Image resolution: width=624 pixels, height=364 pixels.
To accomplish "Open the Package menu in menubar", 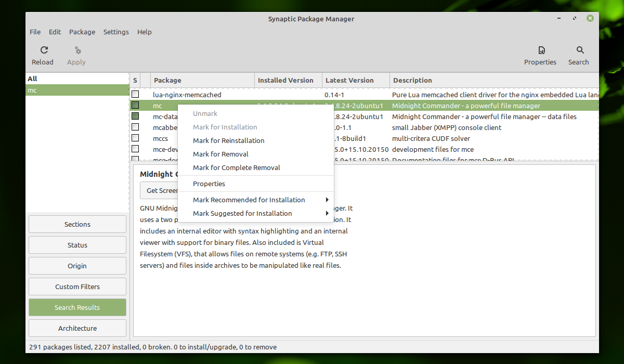I will click(x=82, y=32).
